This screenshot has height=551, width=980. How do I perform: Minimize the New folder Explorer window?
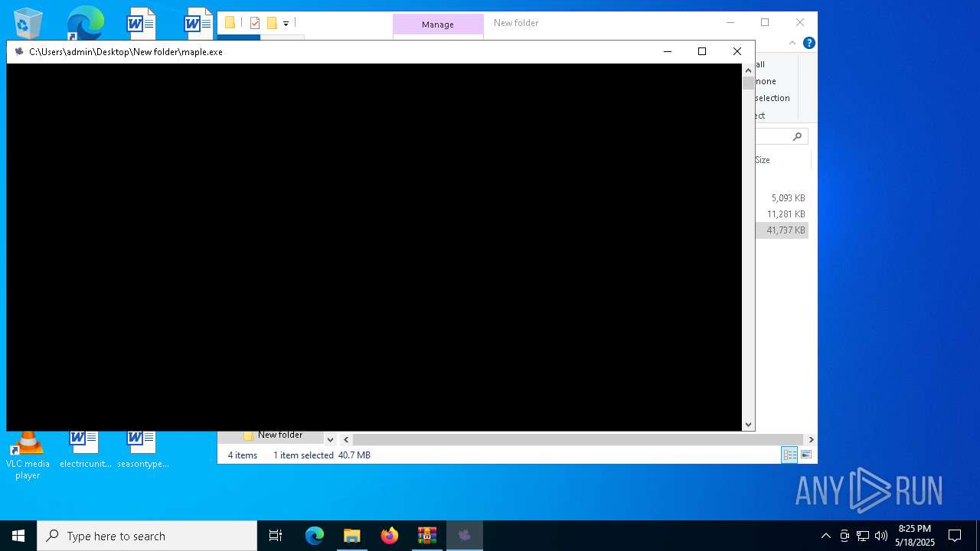(730, 23)
